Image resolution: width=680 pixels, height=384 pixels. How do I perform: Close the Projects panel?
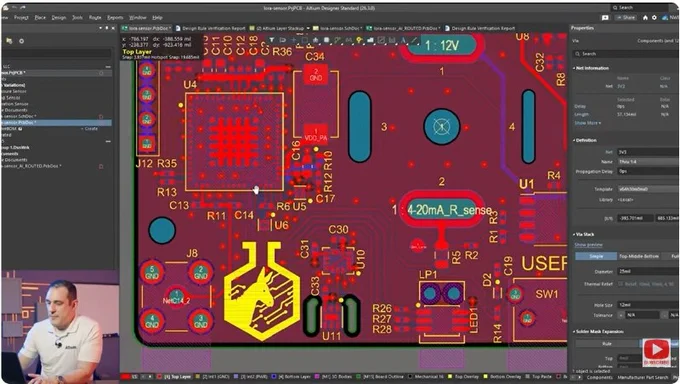[x=114, y=28]
